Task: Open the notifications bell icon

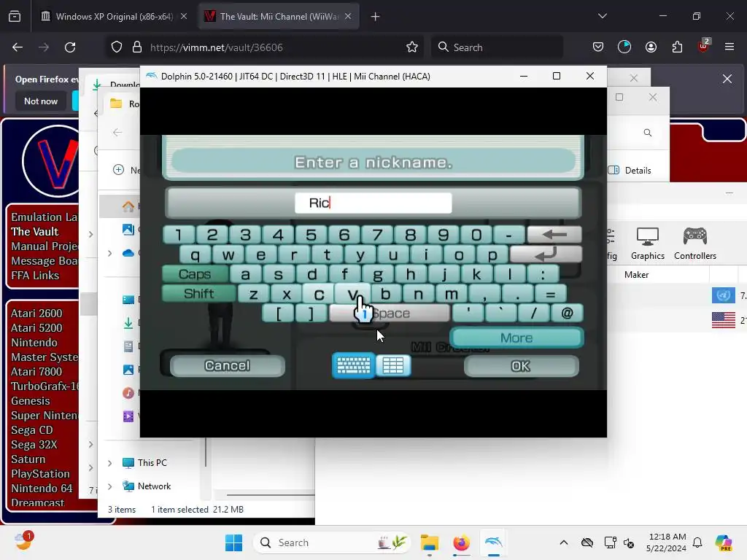Action: tap(697, 542)
